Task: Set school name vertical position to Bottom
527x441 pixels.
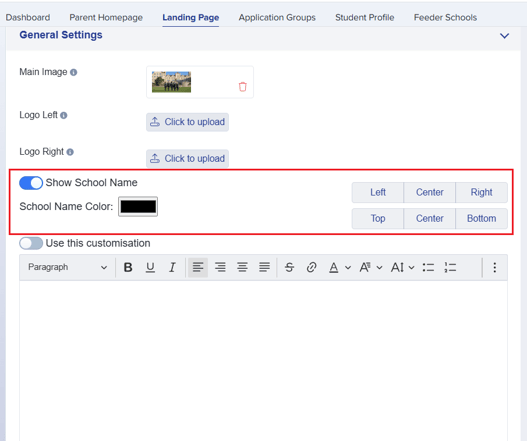Action: [481, 218]
